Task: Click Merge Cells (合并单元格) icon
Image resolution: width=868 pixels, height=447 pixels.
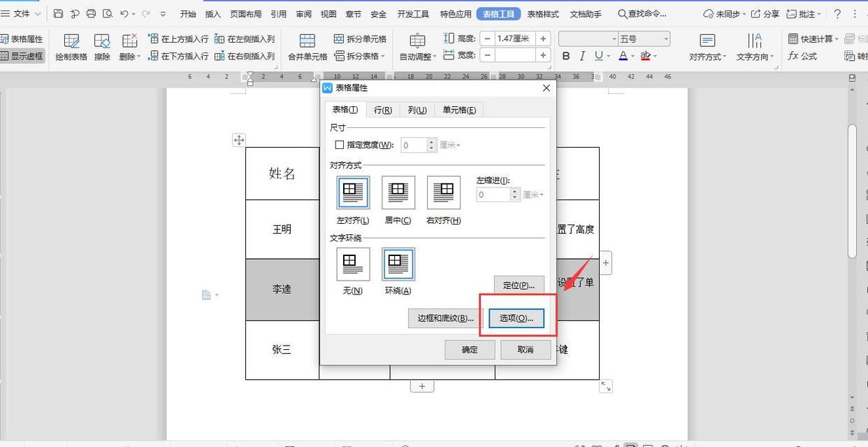Action: tap(308, 48)
